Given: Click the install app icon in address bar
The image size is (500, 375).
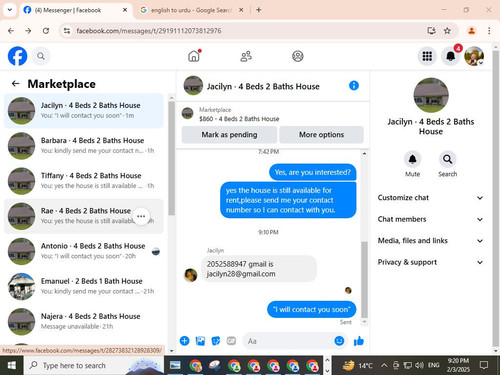Looking at the screenshot, I should click(431, 31).
